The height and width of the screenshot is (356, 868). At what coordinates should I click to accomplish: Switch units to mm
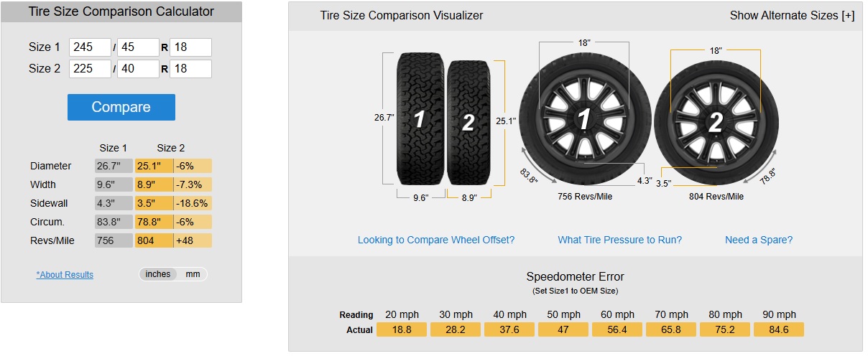[x=193, y=274]
